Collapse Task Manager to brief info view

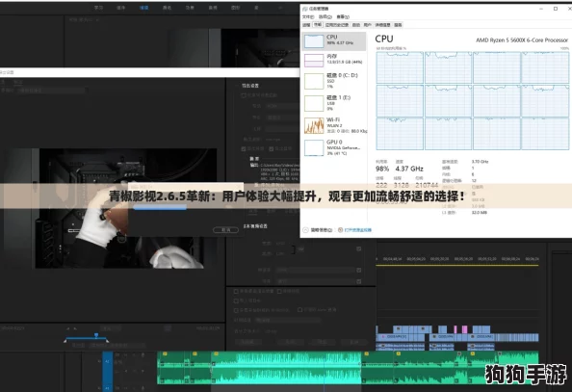tap(318, 230)
